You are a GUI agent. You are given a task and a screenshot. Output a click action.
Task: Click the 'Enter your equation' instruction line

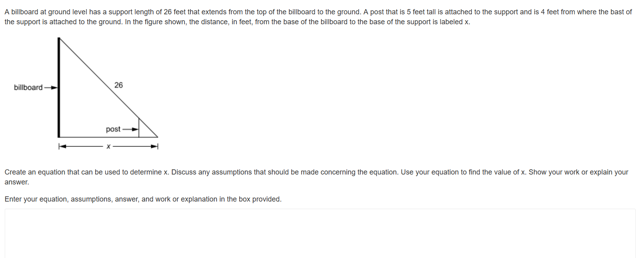pyautogui.click(x=143, y=199)
